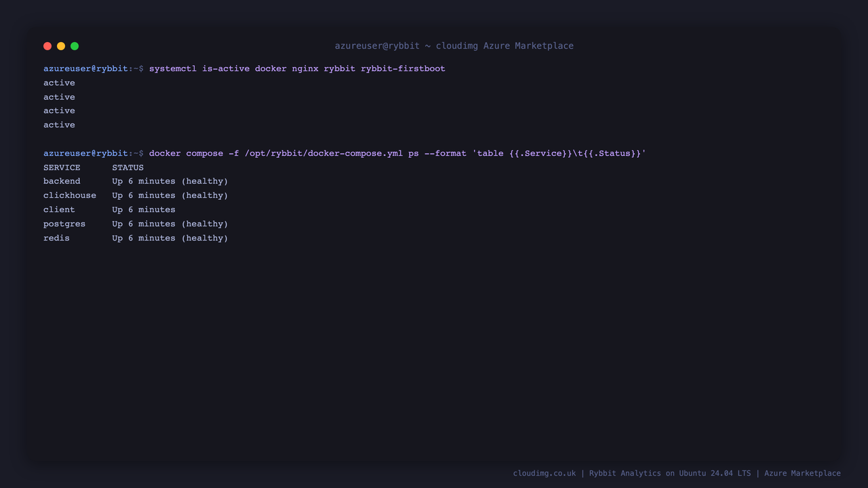This screenshot has height=488, width=868.
Task: Click the client row 'Up 6 minutes' status
Action: (x=144, y=209)
